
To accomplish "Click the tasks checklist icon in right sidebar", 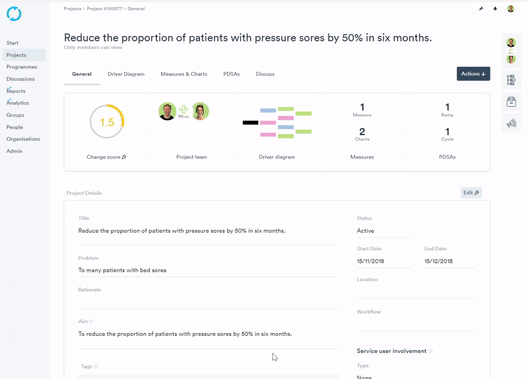I will coord(511,80).
